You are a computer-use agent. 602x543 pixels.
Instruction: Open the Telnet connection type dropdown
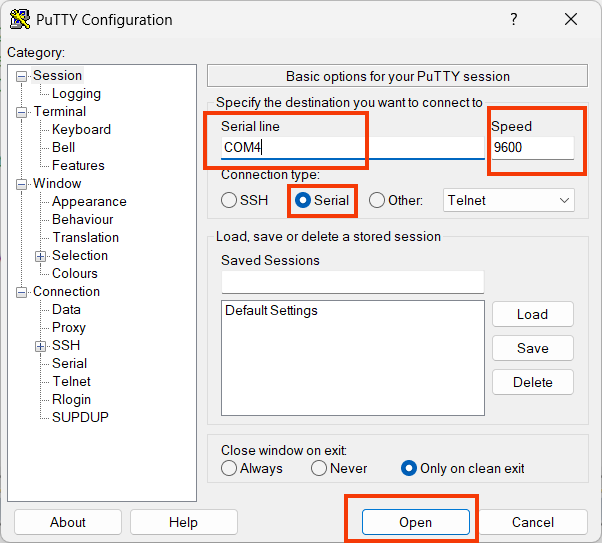coord(509,200)
